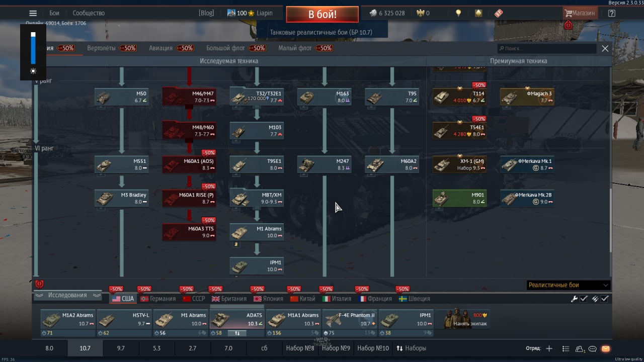Click the double wrench ammo icon
Viewport: 644px width, 362px height.
pyautogui.click(x=595, y=299)
